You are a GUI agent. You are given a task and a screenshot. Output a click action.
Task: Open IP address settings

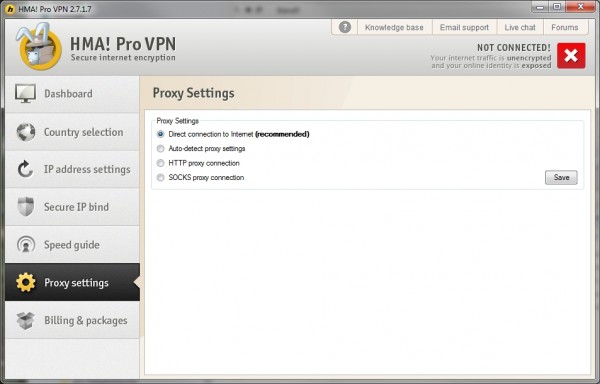[x=72, y=169]
